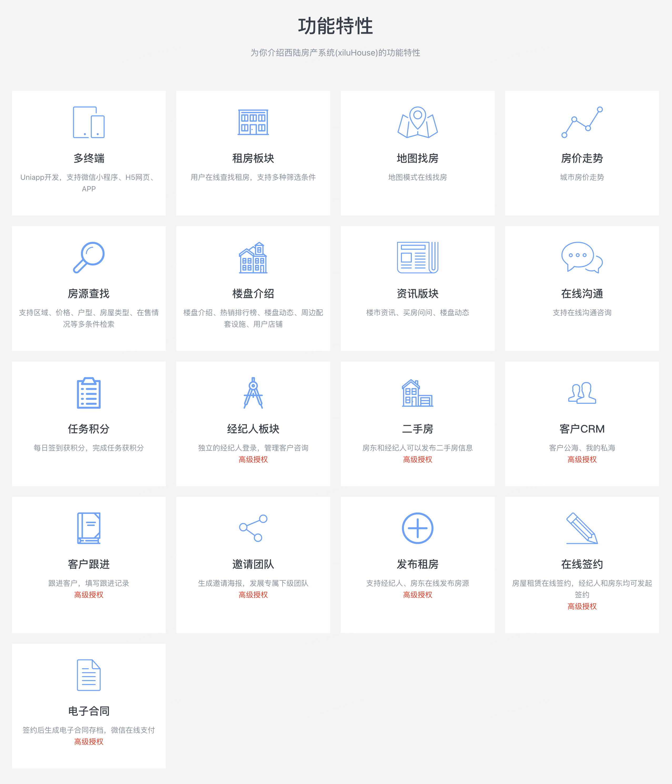The image size is (672, 784).
Task: Click red 高级授权 label under 电子合同
Action: click(x=88, y=742)
